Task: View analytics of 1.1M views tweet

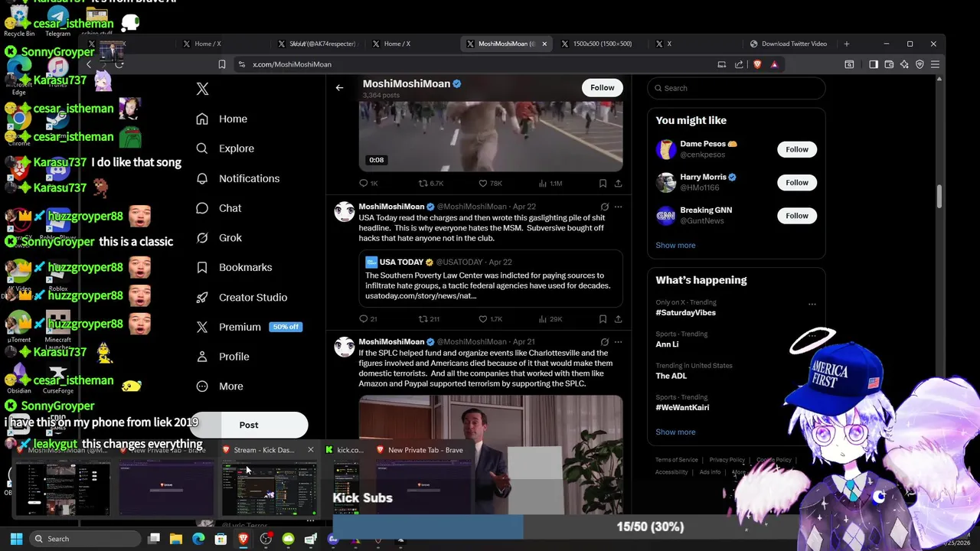Action: pos(550,184)
